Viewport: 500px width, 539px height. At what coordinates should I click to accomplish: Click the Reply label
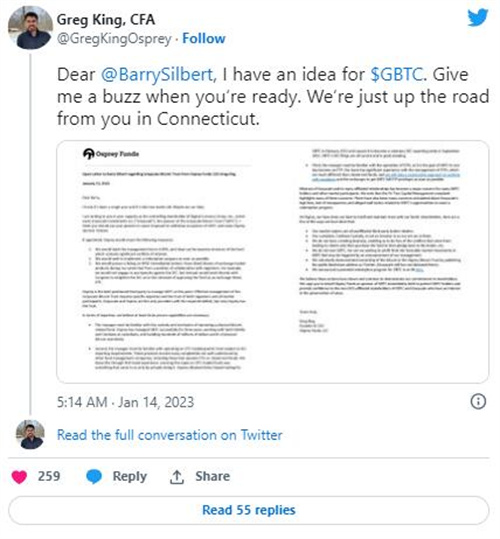(x=130, y=476)
